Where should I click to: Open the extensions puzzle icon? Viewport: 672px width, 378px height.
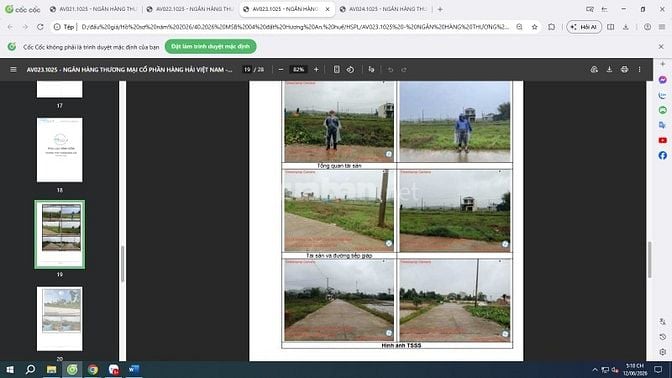coord(552,27)
